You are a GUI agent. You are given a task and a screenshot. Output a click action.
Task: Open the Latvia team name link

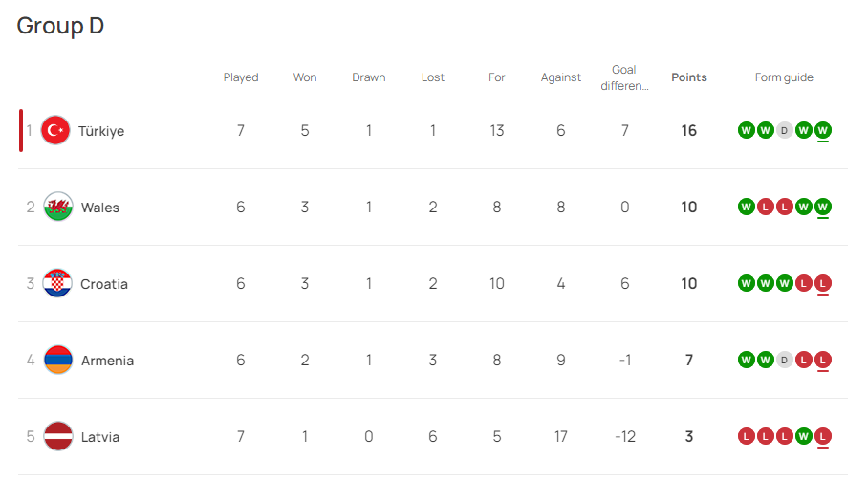click(x=100, y=437)
